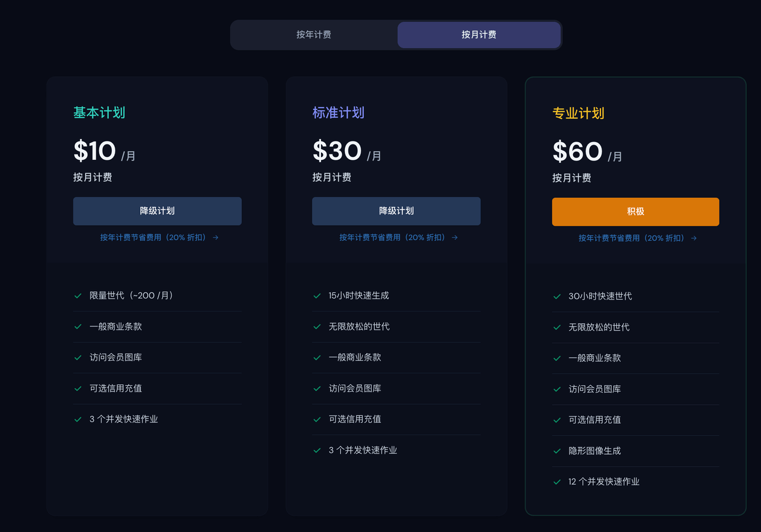761x532 pixels.
Task: Select the 按月计费 tab
Action: (479, 34)
